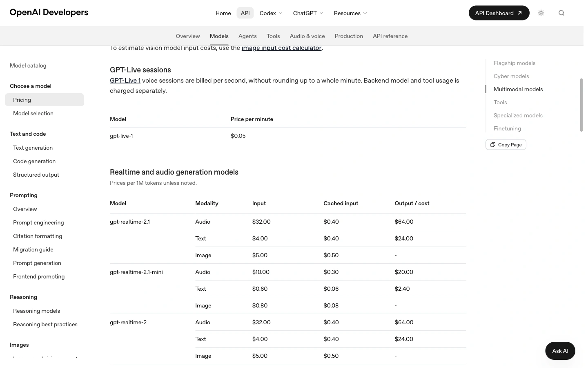Switch to the Production tab
Viewport: 588px width, 368px height.
tap(349, 36)
